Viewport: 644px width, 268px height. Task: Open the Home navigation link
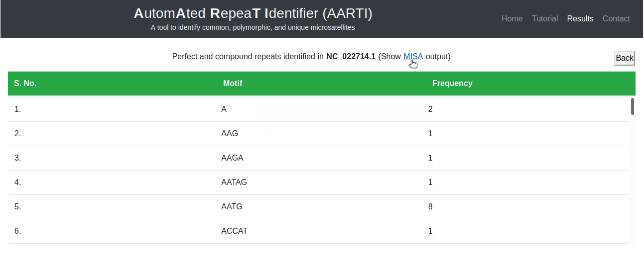(x=512, y=19)
